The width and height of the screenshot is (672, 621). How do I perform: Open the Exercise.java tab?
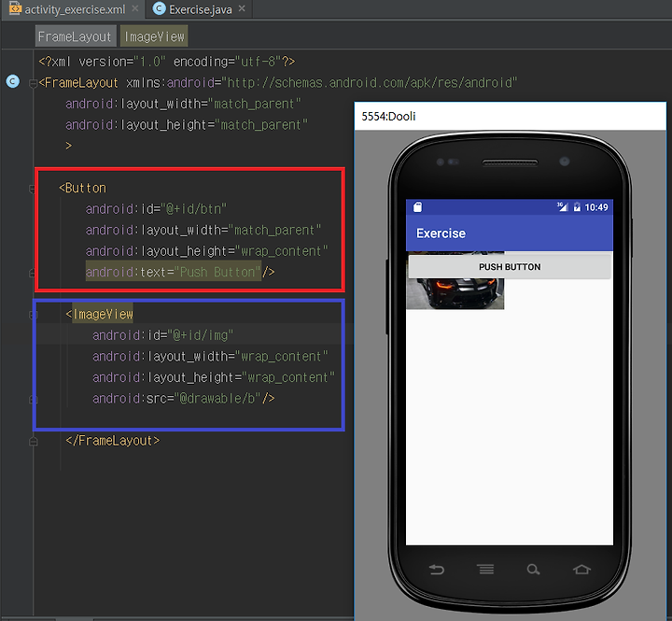pyautogui.click(x=200, y=9)
